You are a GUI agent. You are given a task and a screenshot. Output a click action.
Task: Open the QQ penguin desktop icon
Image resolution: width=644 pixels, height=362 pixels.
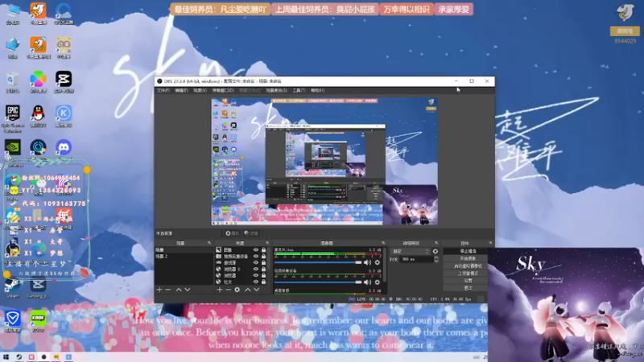[x=38, y=116]
